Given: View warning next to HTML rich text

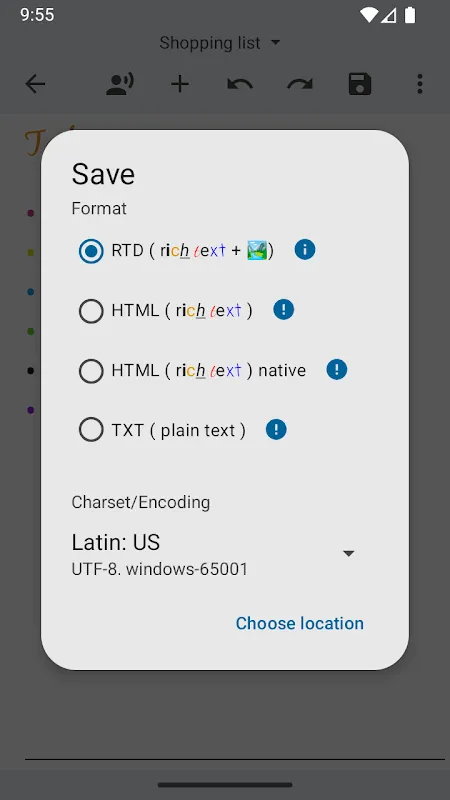Looking at the screenshot, I should click(x=284, y=310).
